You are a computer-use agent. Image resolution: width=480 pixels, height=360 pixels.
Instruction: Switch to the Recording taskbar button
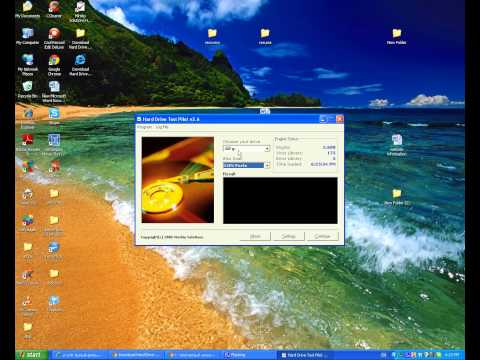pos(248,355)
